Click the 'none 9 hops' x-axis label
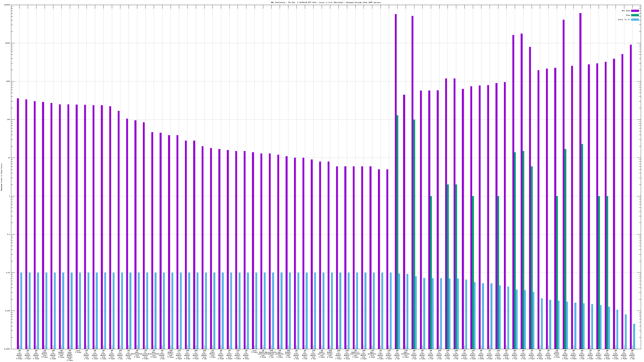The image size is (644, 362). coord(254,351)
